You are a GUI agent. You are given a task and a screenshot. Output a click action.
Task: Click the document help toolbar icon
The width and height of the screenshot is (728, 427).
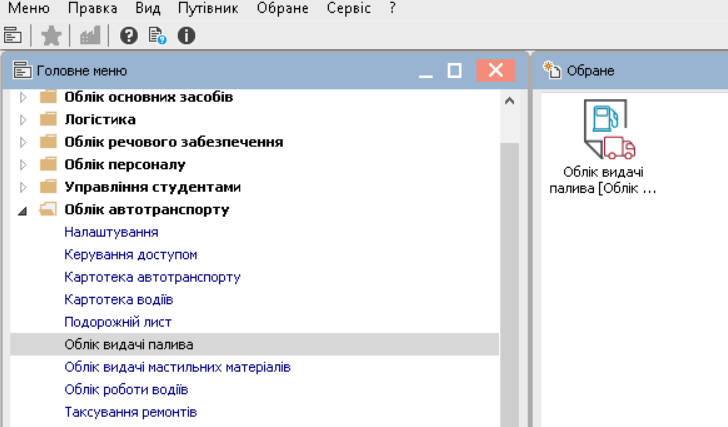[157, 36]
